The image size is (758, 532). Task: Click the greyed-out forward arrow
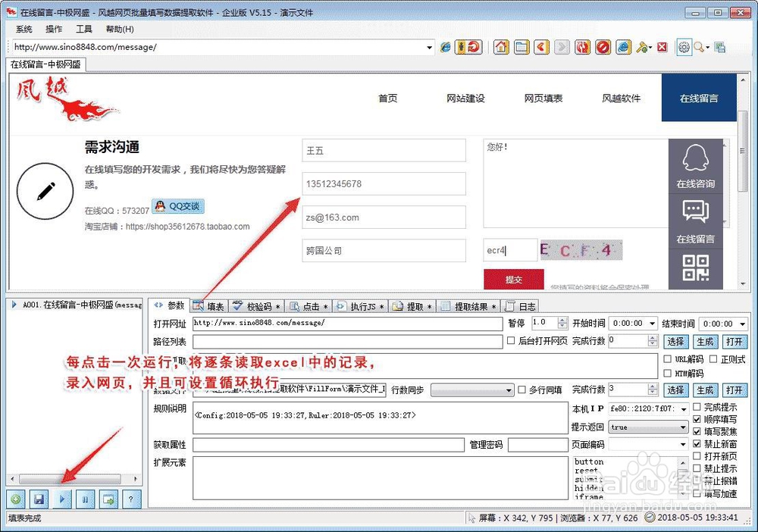pyautogui.click(x=562, y=47)
